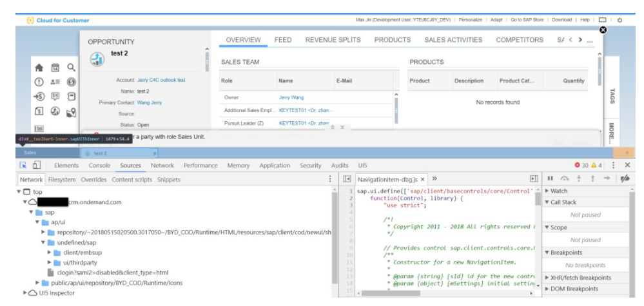
Task: Click the screen layout icon beside Help
Action: 603,20
